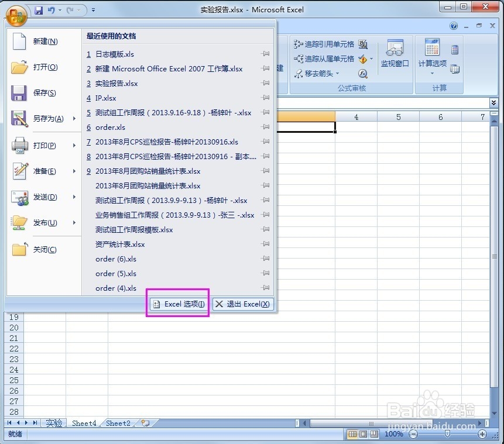Open the Customize Quick Access Toolbar dropdown
The width and height of the screenshot is (504, 444).
point(93,11)
